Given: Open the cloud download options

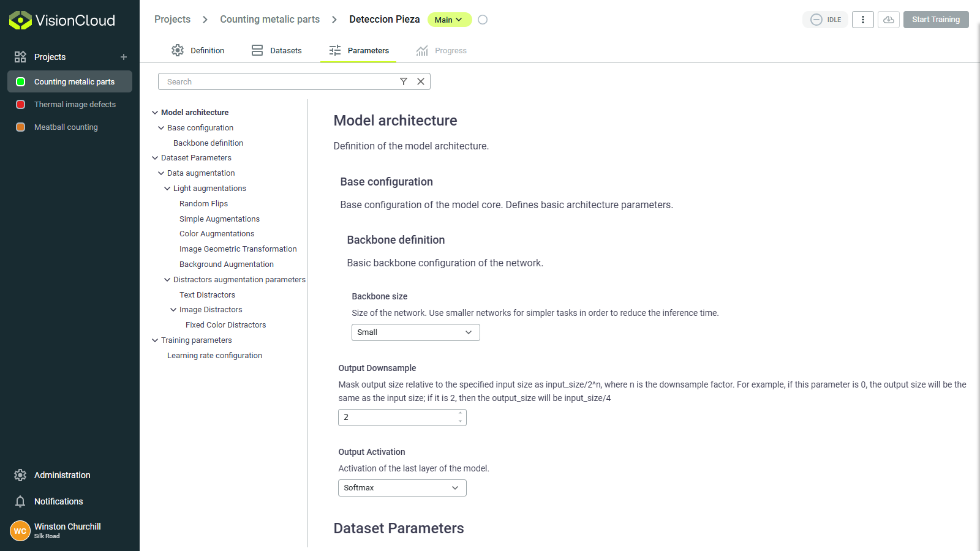Looking at the screenshot, I should tap(889, 19).
